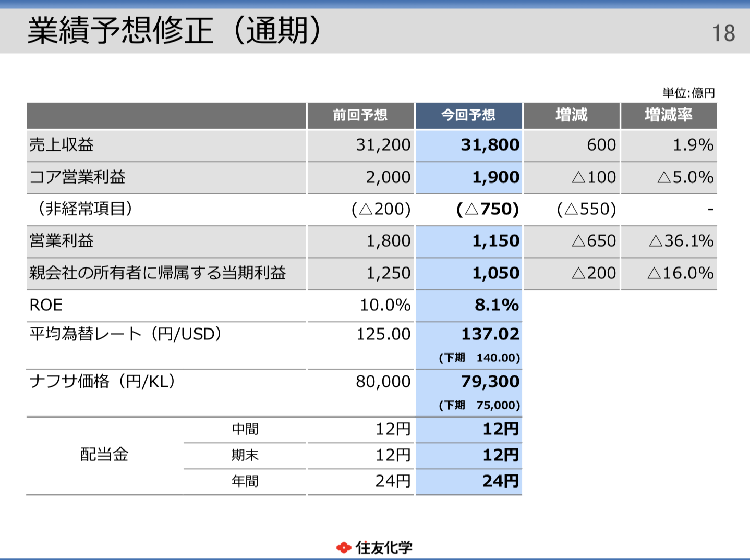Click the bold value 1,050
This screenshot has height=560, width=750.
pos(496,273)
